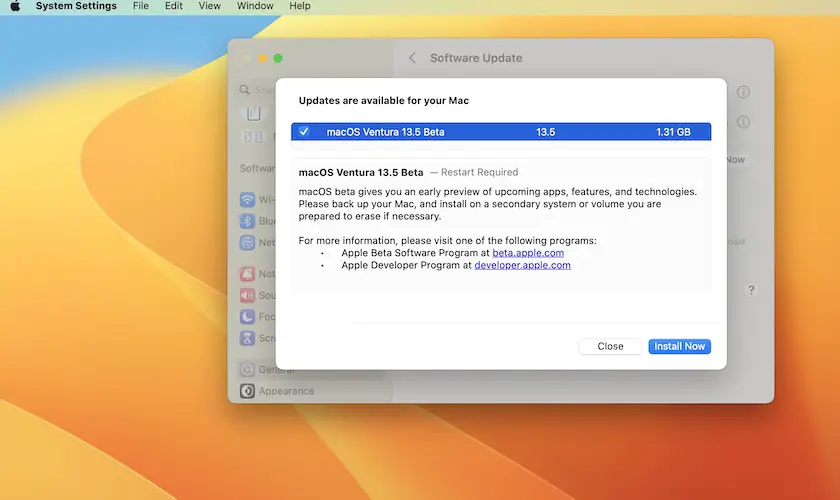Open the Wi-Fi settings sidebar icon

point(247,199)
